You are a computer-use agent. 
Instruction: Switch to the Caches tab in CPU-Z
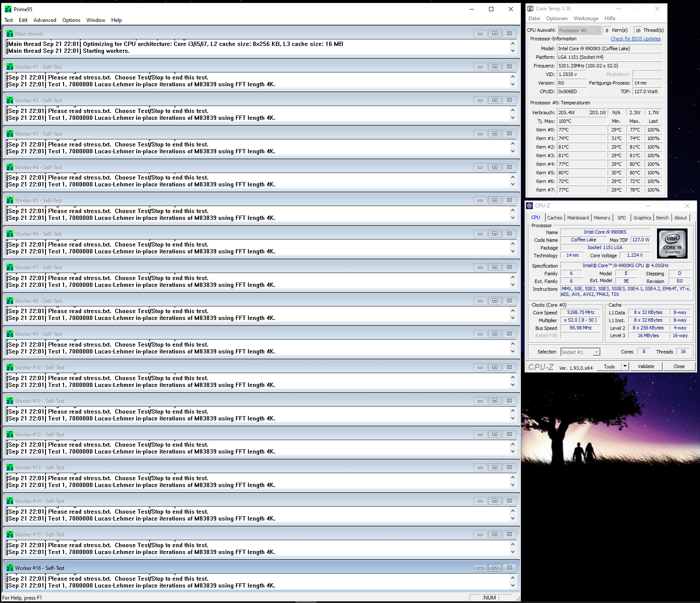[x=555, y=218]
